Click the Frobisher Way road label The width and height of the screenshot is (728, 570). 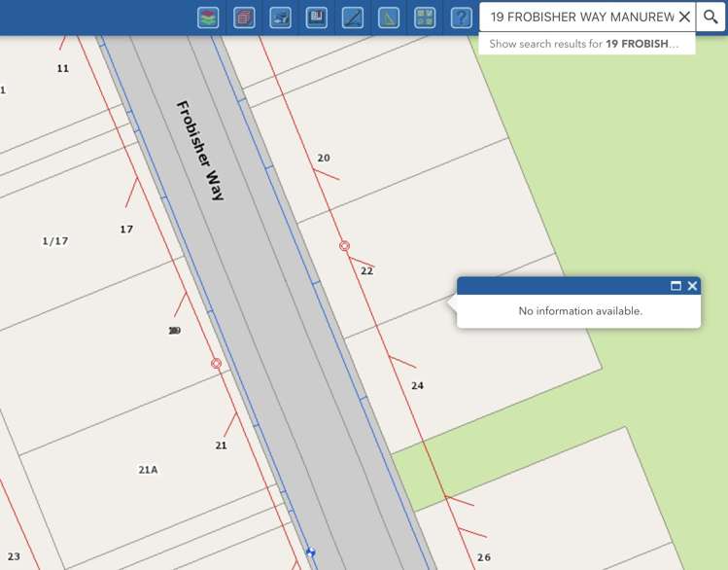pos(200,150)
